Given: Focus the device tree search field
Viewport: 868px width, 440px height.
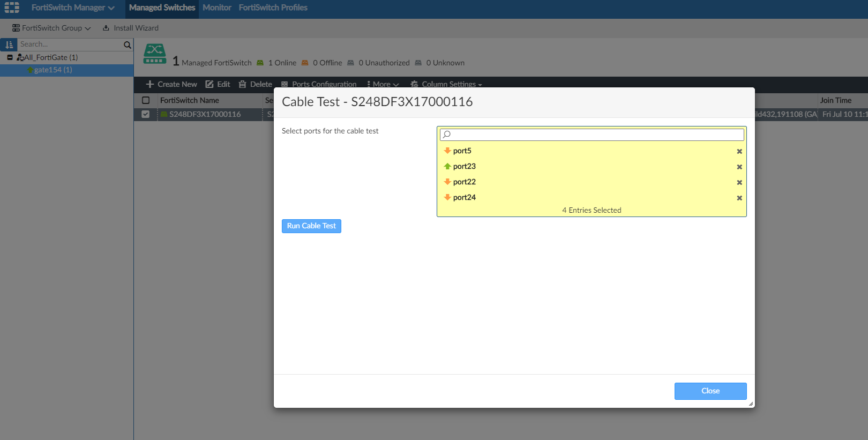Looking at the screenshot, I should pyautogui.click(x=70, y=44).
